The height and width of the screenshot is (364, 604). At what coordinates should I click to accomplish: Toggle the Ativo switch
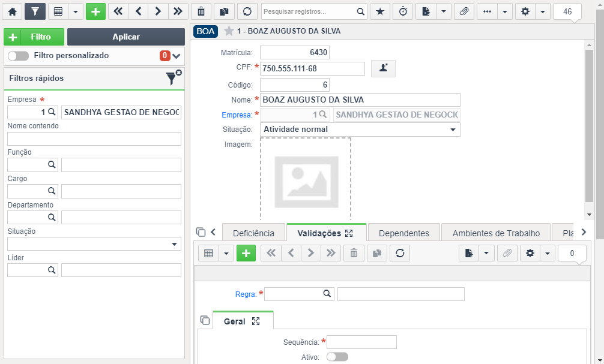pos(337,357)
